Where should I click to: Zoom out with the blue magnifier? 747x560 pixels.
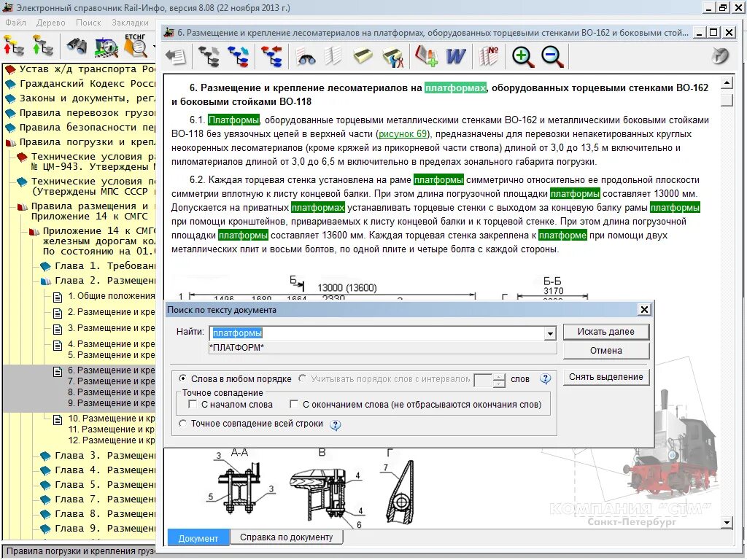point(553,57)
